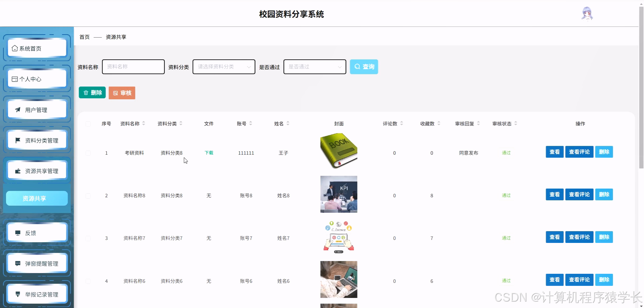
Task: Open the 资料分类 dropdown
Action: pyautogui.click(x=223, y=66)
